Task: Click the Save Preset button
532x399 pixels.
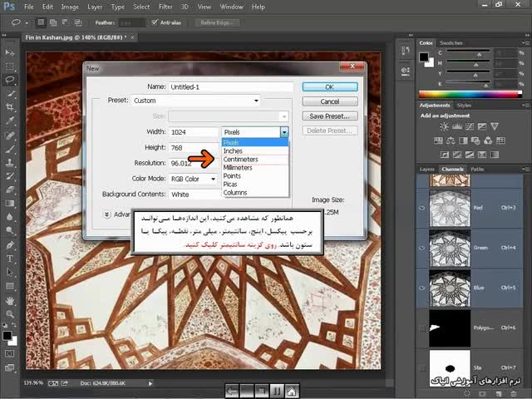Action: (x=329, y=116)
